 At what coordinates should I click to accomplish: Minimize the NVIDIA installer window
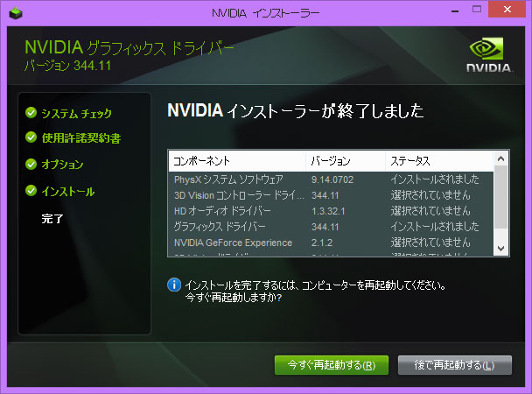click(455, 11)
